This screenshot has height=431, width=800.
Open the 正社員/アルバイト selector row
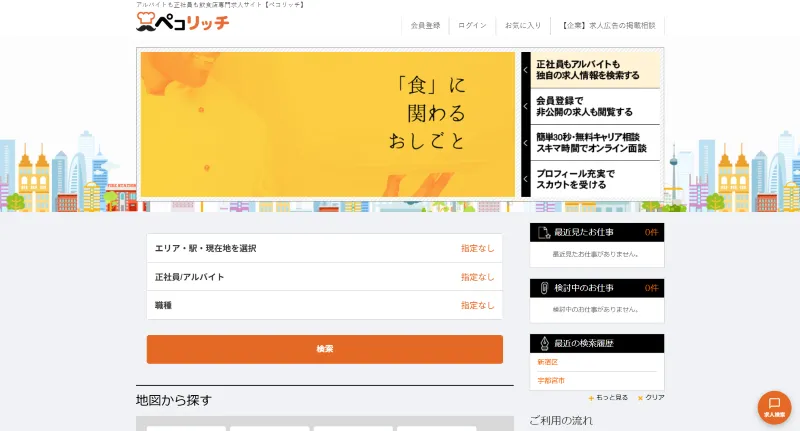coord(324,277)
